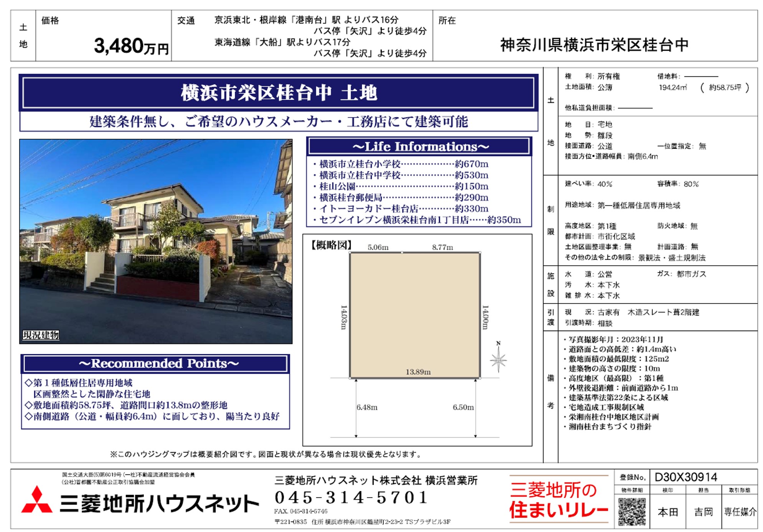This screenshot has height=532, width=763.
Task: Click the 横浜市栄区桂台中 土地 title banner
Action: click(279, 93)
